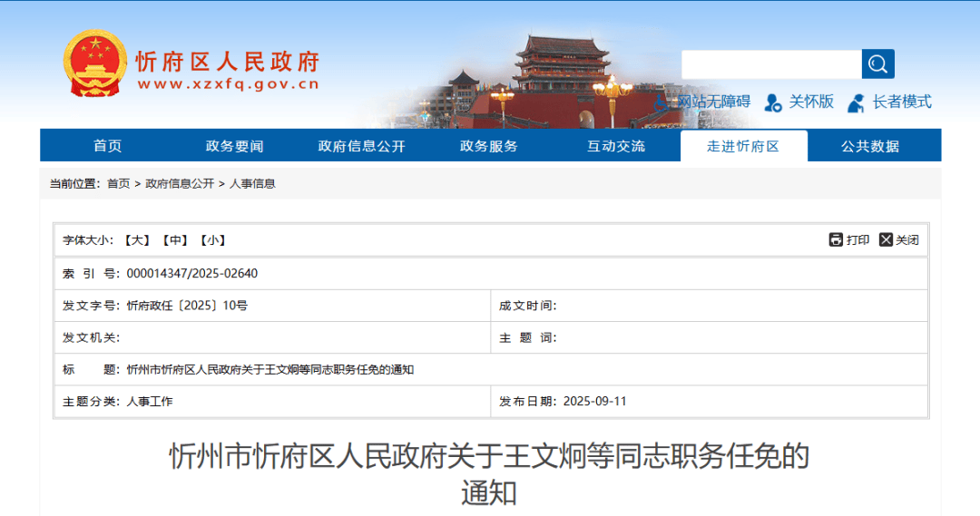Click 首页 in the breadcrumb trail
This screenshot has width=980, height=516.
pos(118,183)
